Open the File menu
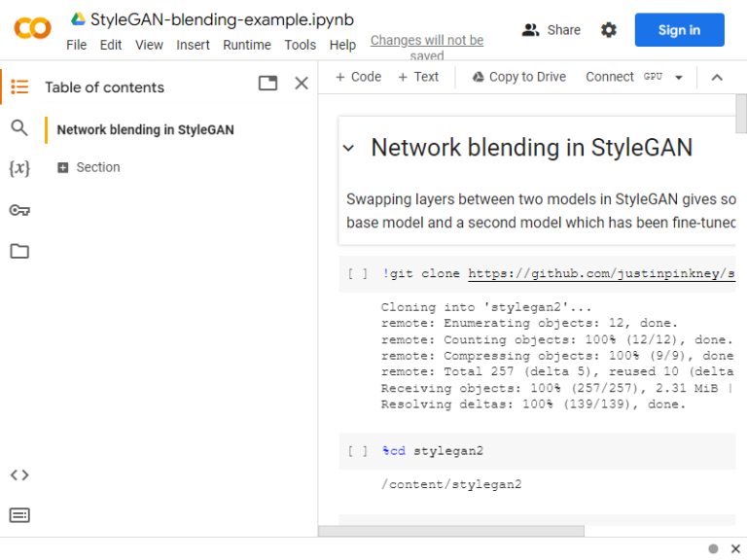Image resolution: width=747 pixels, height=560 pixels. (x=76, y=45)
